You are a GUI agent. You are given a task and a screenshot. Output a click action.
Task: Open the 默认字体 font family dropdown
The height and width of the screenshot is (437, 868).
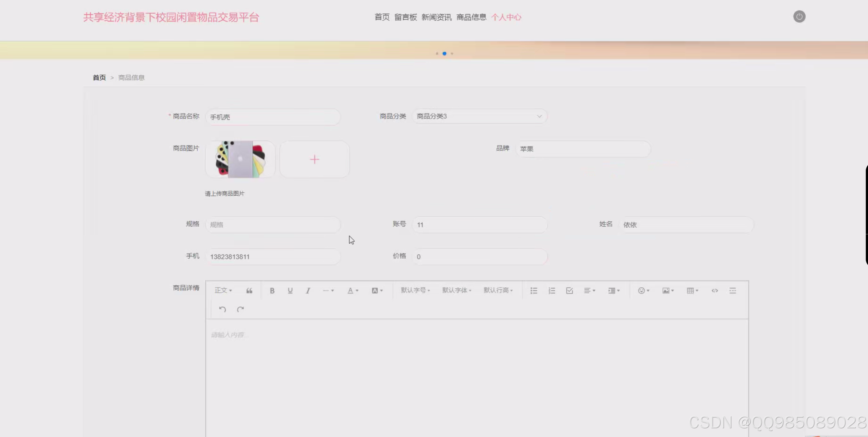click(x=457, y=290)
